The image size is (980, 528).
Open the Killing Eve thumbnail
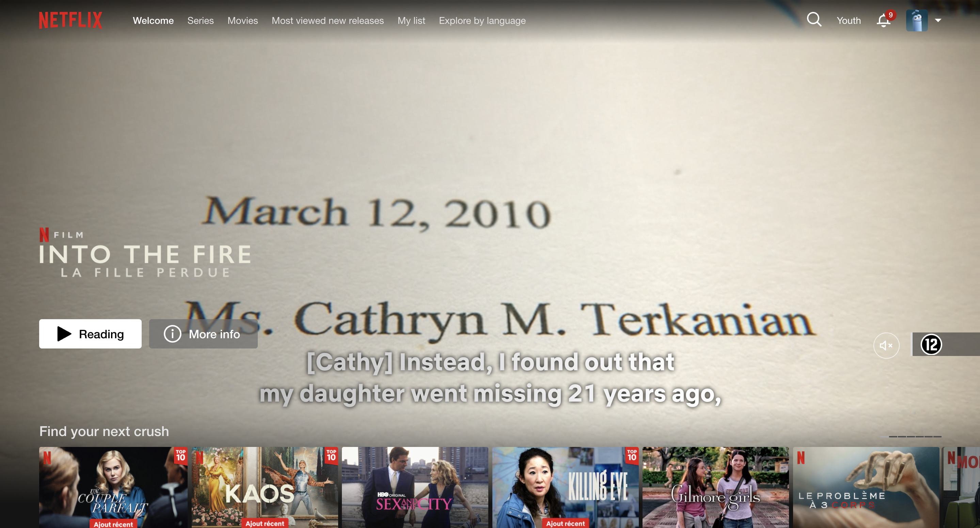[565, 487]
